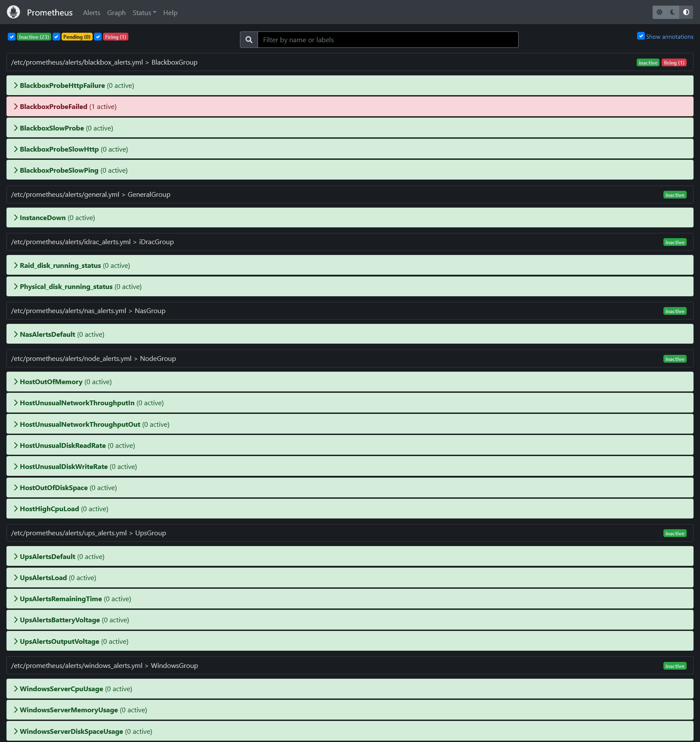
Task: Open the Status dropdown menu
Action: [x=144, y=13]
